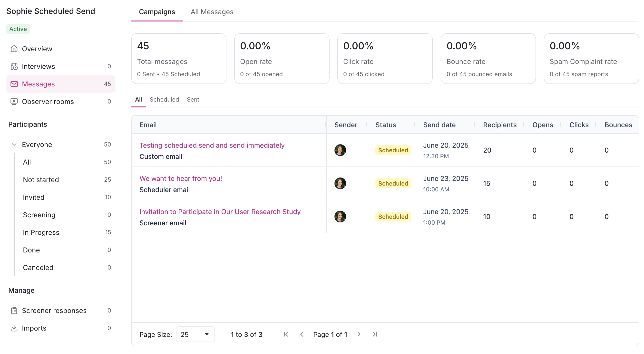Click the Observer rooms monitor icon
This screenshot has width=644, height=354.
[14, 101]
